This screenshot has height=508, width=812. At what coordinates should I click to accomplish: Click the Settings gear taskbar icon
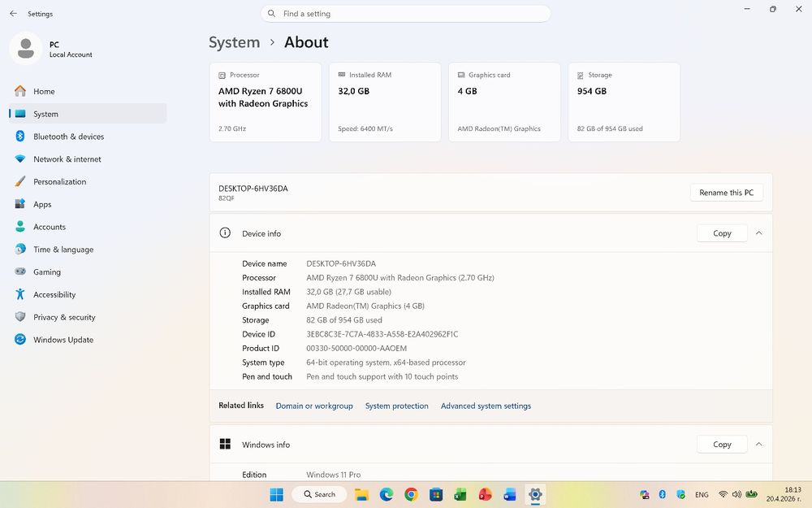click(535, 494)
